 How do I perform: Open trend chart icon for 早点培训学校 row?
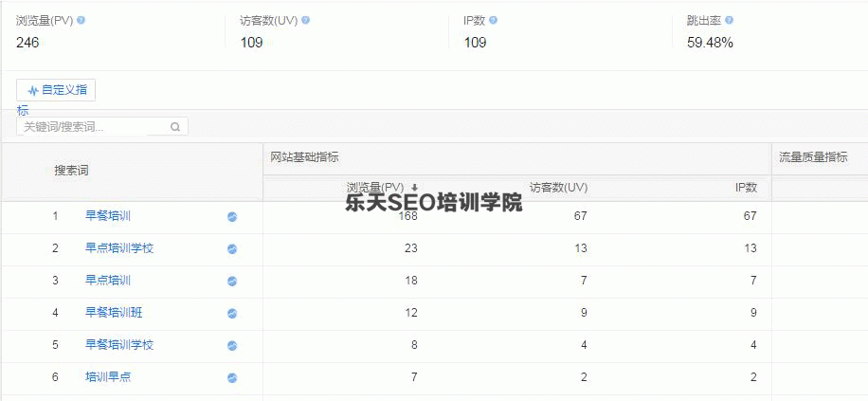232,249
